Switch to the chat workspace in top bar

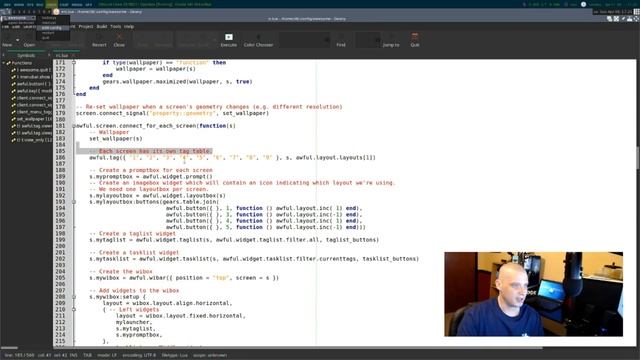(64, 4)
